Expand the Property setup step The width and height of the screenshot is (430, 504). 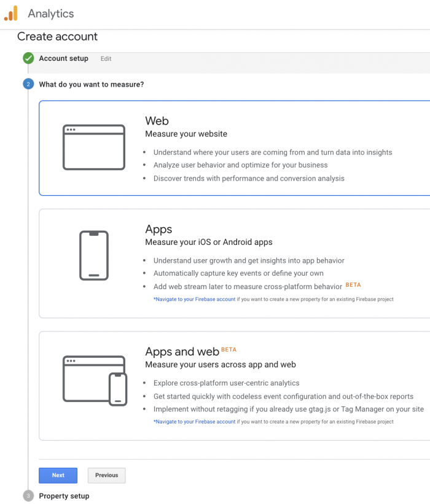(64, 496)
